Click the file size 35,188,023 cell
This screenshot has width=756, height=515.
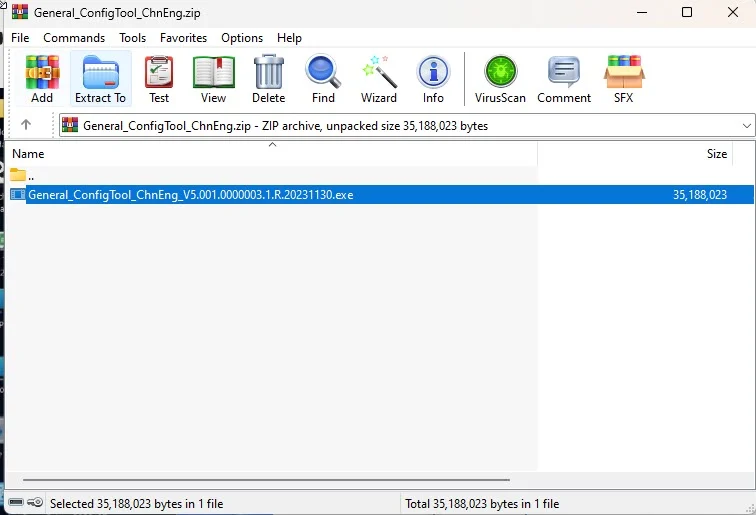click(700, 195)
